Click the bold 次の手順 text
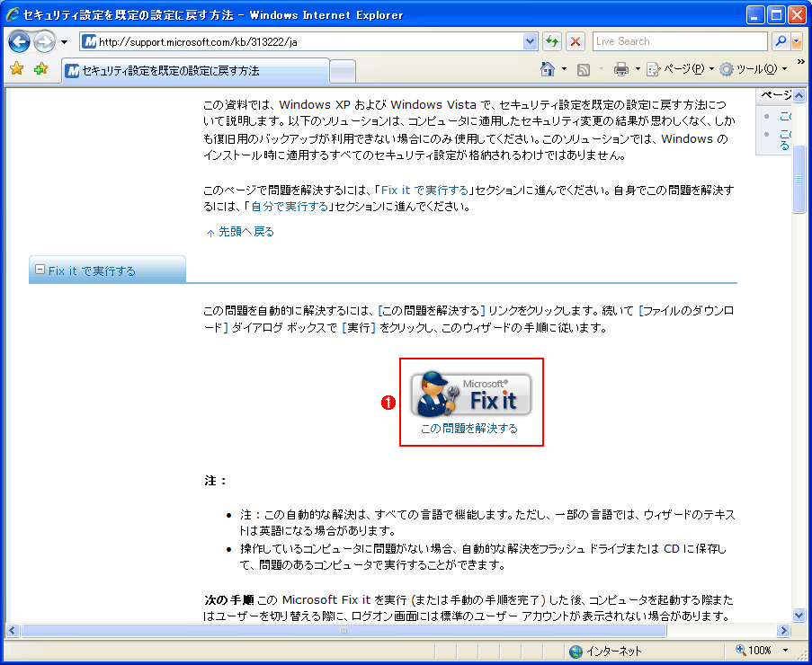Screen dimensions: 812x665 pos(229,599)
